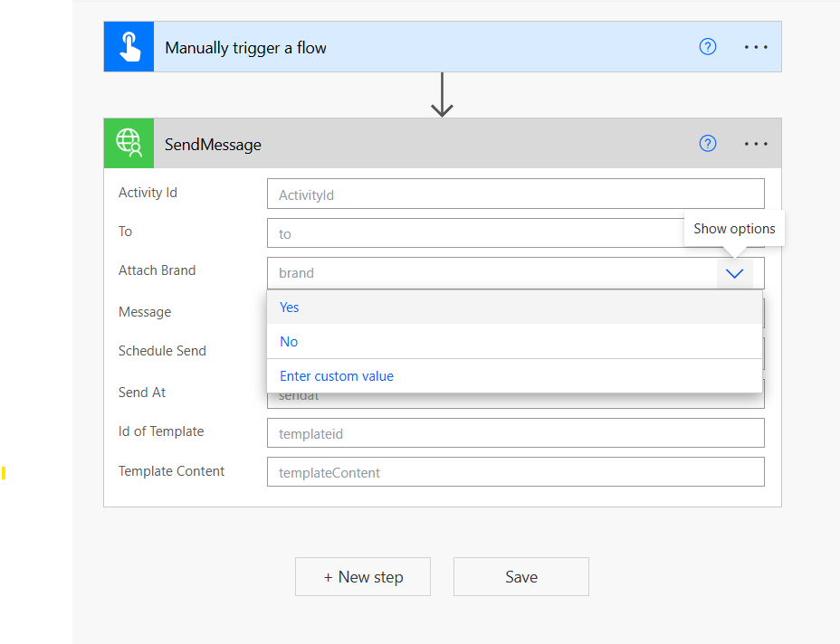Viewport: 840px width, 644px height.
Task: Add a New step to the flow
Action: pyautogui.click(x=363, y=577)
